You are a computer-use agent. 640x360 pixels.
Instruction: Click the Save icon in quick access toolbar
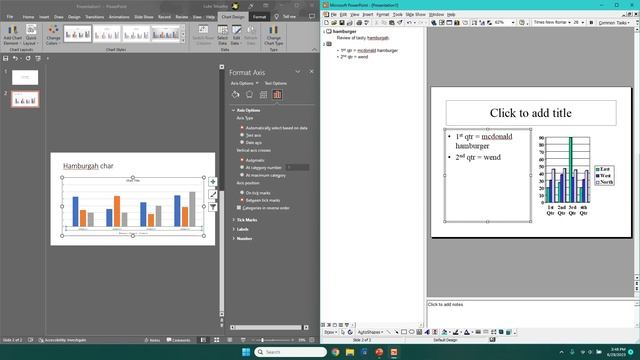pos(6,58)
